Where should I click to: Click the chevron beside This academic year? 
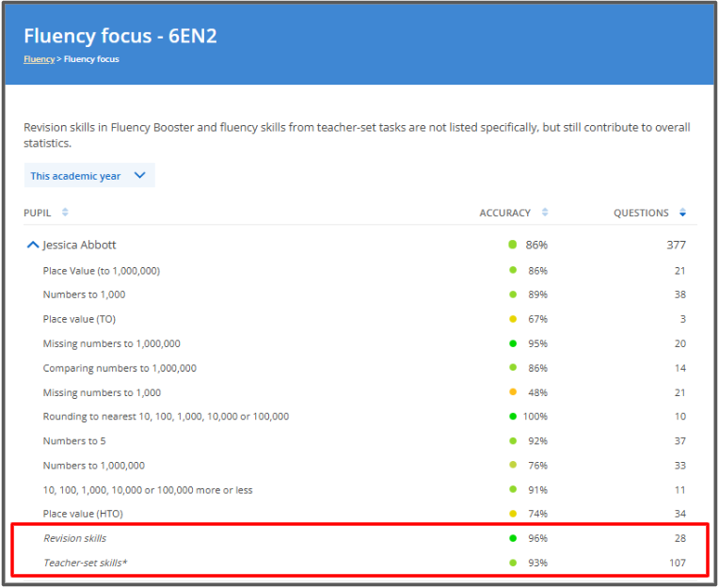coord(140,176)
